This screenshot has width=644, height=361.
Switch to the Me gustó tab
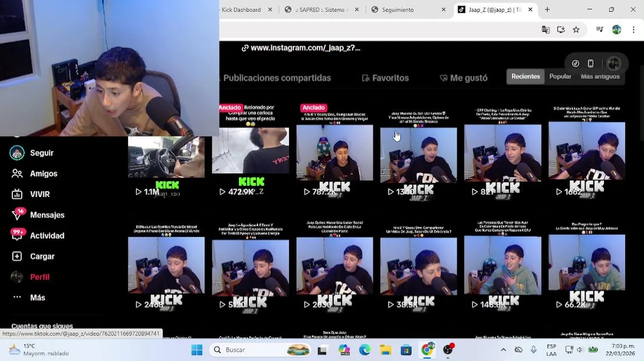pos(463,78)
